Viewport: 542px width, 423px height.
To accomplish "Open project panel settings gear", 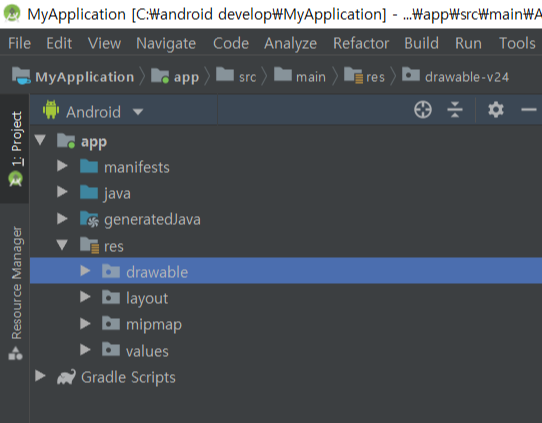I will (496, 110).
